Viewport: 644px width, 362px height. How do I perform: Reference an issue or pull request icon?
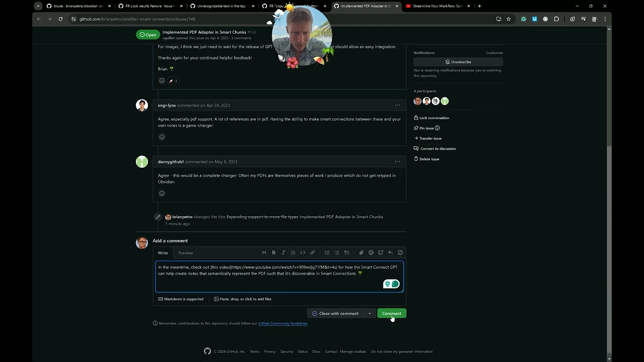381,252
